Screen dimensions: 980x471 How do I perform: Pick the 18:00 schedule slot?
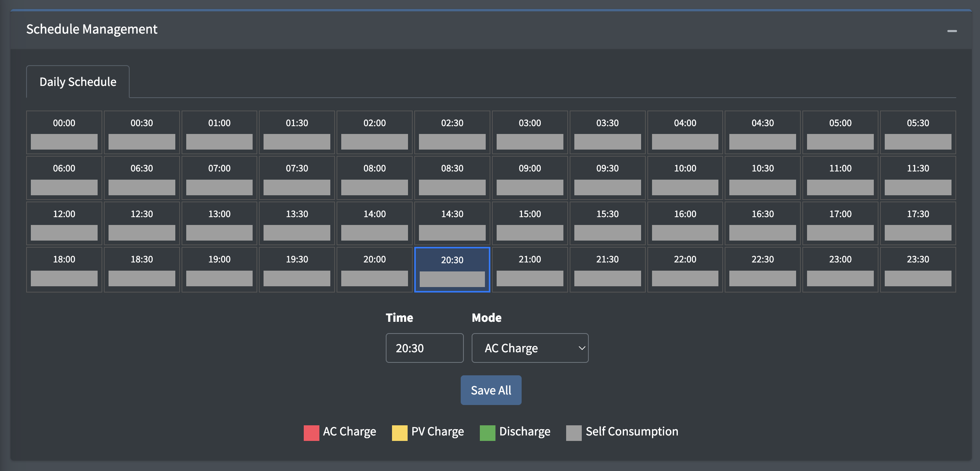pos(64,269)
